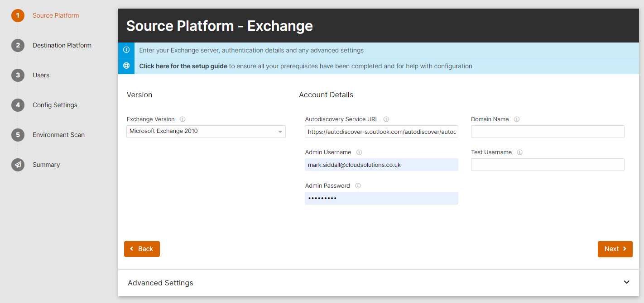Click the Back button
Viewport: 644px width, 303px height.
coord(142,249)
